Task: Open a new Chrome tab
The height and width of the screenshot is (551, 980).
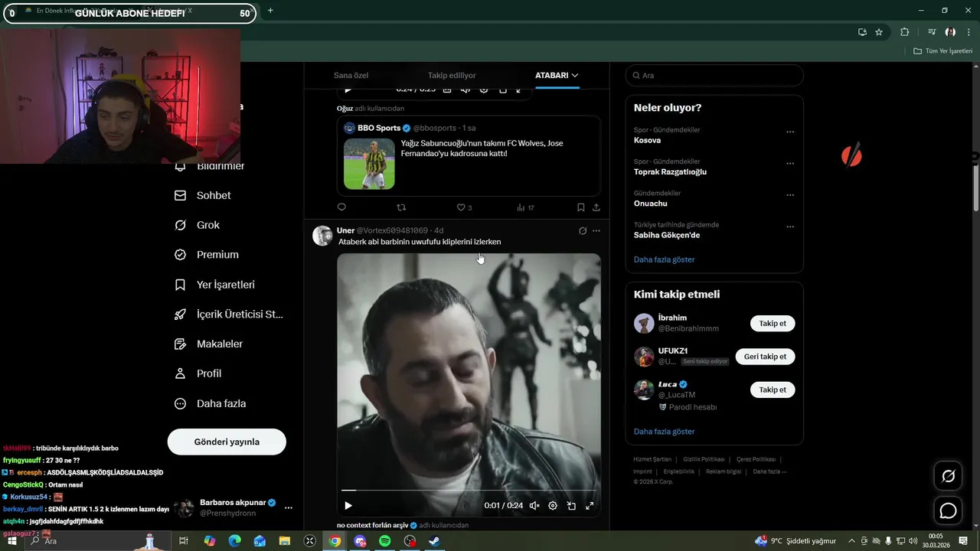Action: [x=270, y=11]
